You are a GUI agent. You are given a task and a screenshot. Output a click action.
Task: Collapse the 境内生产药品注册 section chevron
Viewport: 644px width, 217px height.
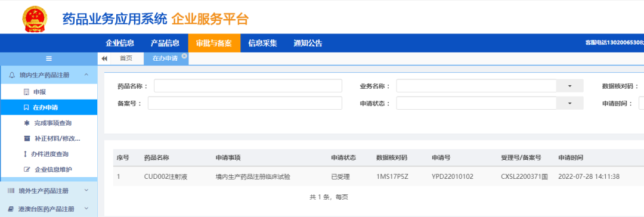(x=86, y=75)
